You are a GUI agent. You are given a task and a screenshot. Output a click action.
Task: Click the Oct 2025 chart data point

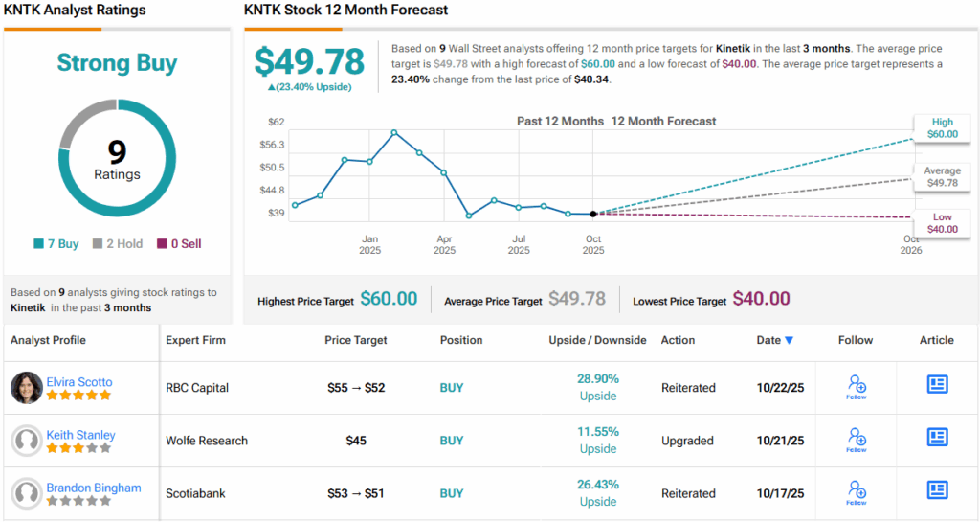click(x=593, y=214)
